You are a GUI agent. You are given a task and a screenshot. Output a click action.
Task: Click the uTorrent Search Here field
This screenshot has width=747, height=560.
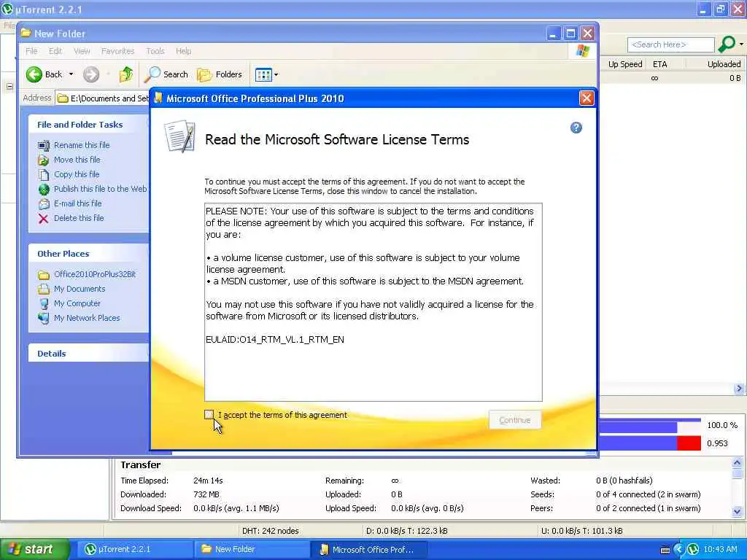(671, 44)
